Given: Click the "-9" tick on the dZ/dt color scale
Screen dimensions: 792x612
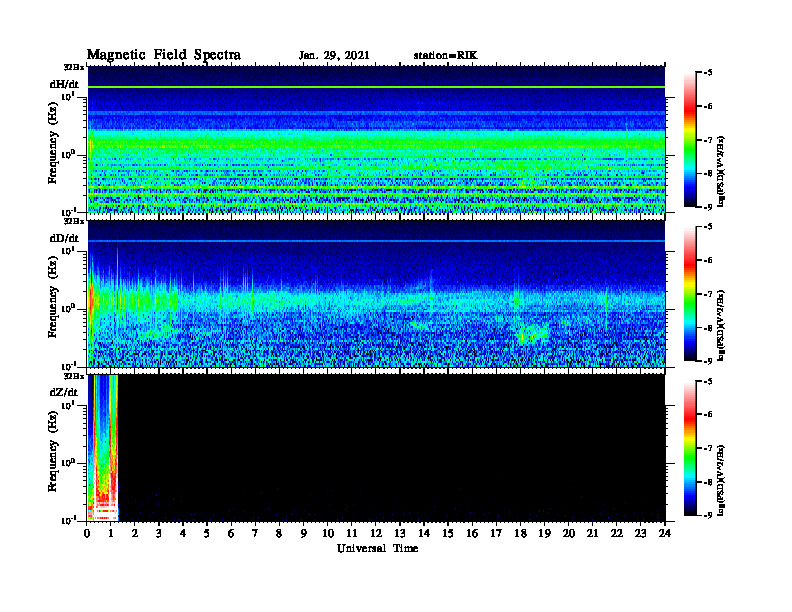Looking at the screenshot, I should point(708,515).
